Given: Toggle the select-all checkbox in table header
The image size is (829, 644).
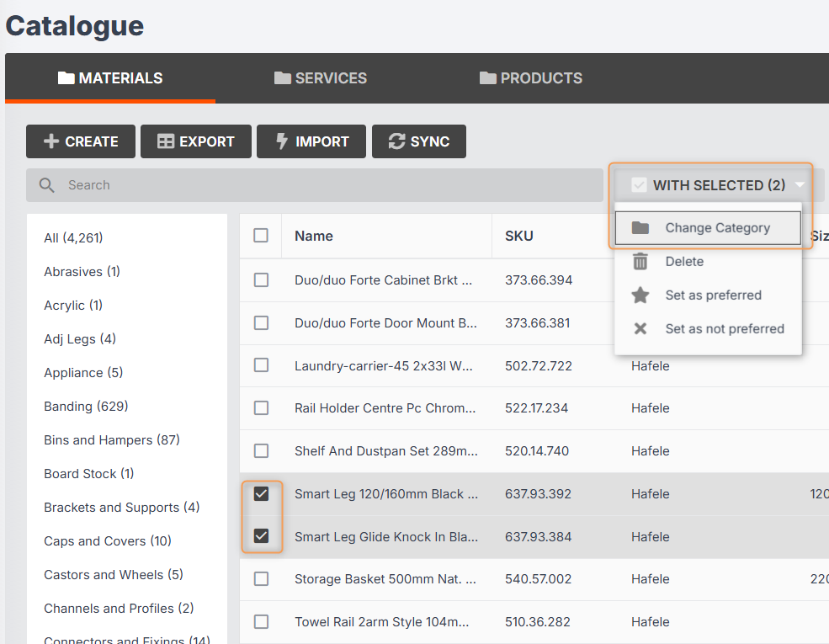Looking at the screenshot, I should pos(261,236).
